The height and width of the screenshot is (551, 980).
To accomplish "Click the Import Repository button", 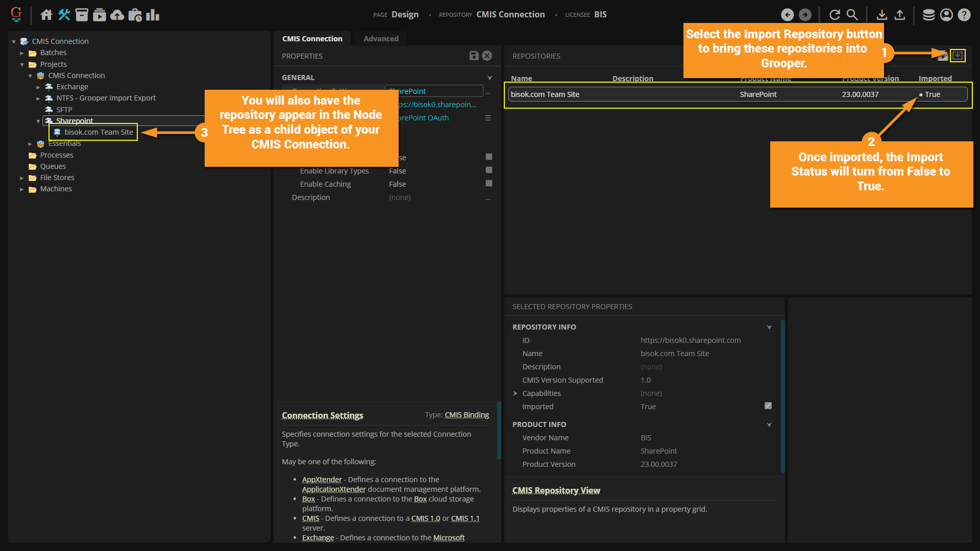I will point(958,56).
